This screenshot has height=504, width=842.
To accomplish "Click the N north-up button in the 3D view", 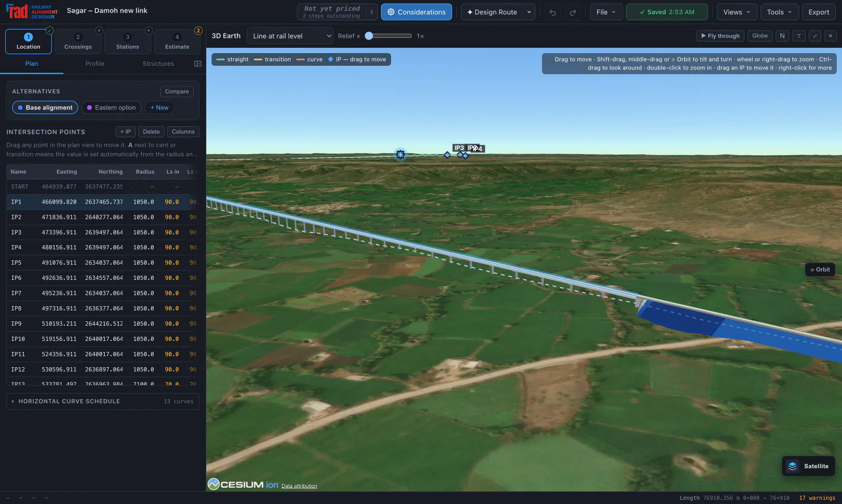I will 782,36.
